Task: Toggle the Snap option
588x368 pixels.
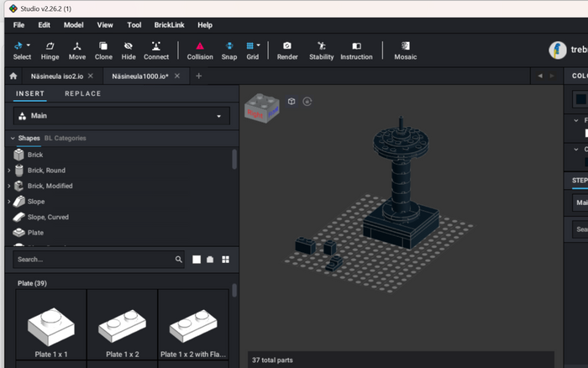Action: pyautogui.click(x=228, y=50)
